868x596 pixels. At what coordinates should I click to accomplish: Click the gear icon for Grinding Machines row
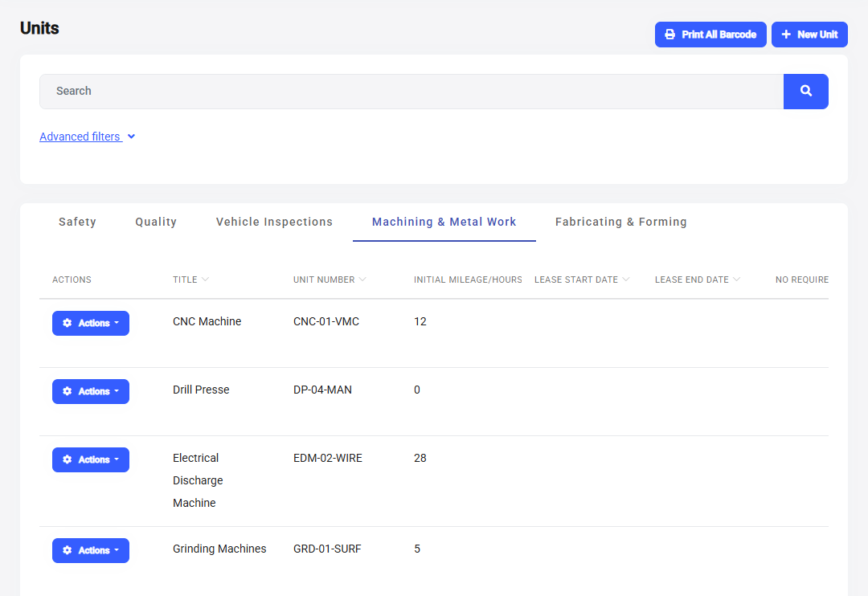click(x=68, y=550)
